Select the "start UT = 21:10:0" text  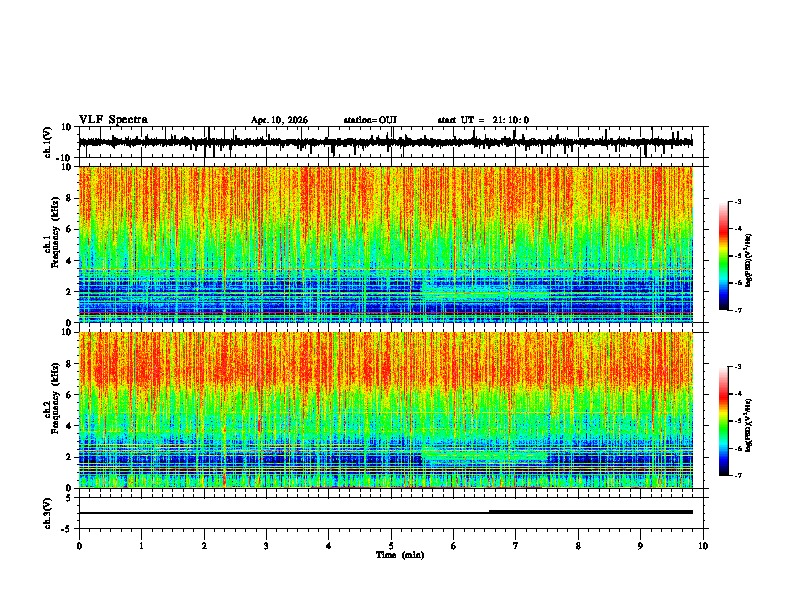(483, 120)
